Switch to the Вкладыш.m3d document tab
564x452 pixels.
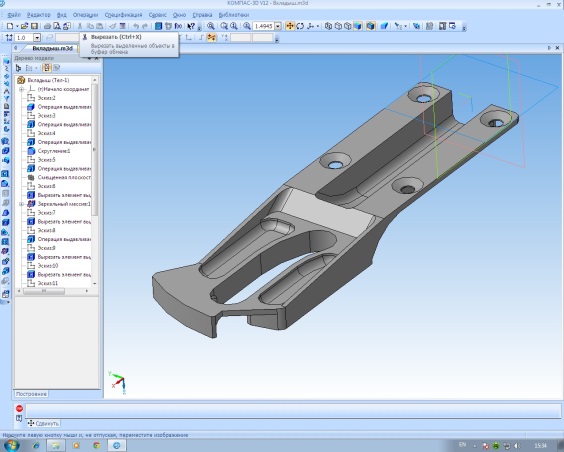click(52, 48)
